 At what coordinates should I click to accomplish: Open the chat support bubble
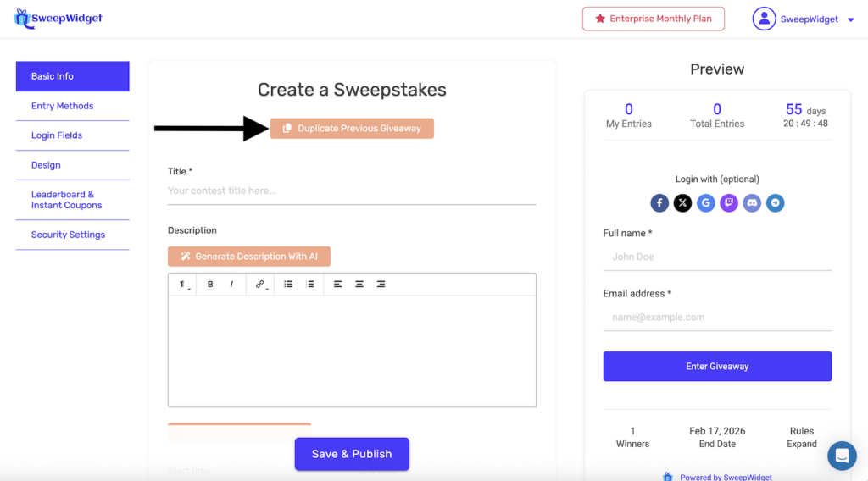[x=842, y=456]
